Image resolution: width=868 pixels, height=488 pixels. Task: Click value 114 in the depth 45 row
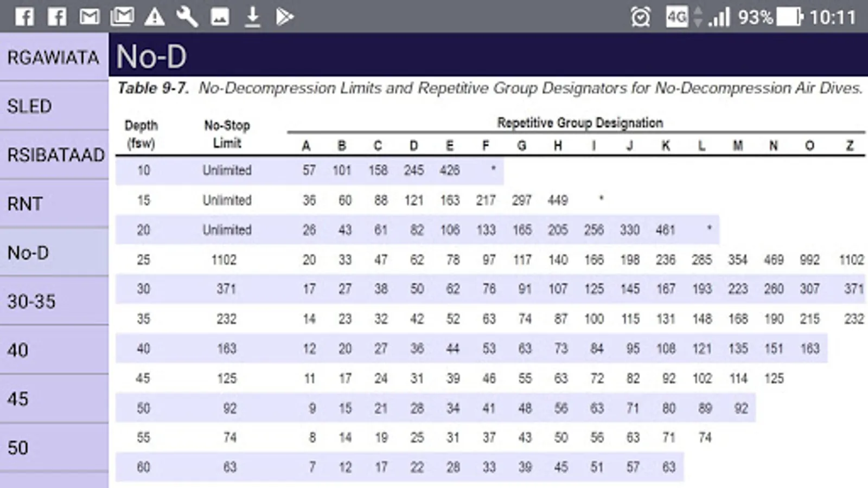(x=738, y=378)
